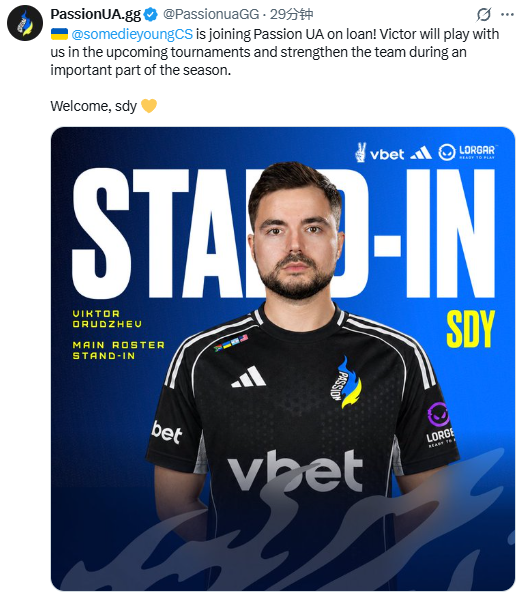Click the blue verified checkmark badge
520x598 pixels.
pyautogui.click(x=151, y=15)
